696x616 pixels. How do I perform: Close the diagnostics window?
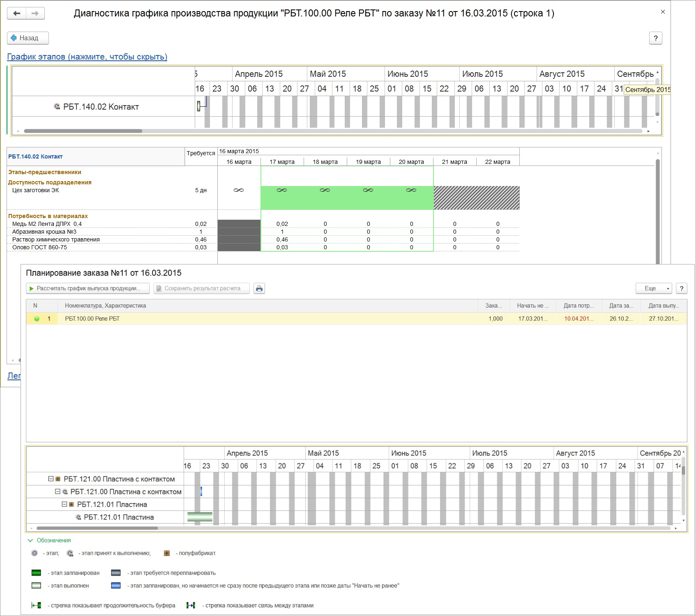pyautogui.click(x=663, y=12)
